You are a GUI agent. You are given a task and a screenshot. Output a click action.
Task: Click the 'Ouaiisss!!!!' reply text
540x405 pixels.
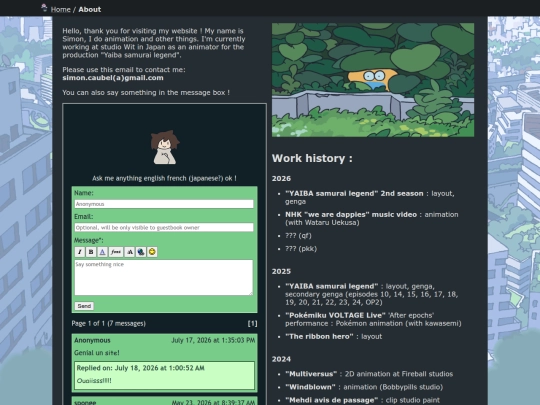tap(94, 381)
